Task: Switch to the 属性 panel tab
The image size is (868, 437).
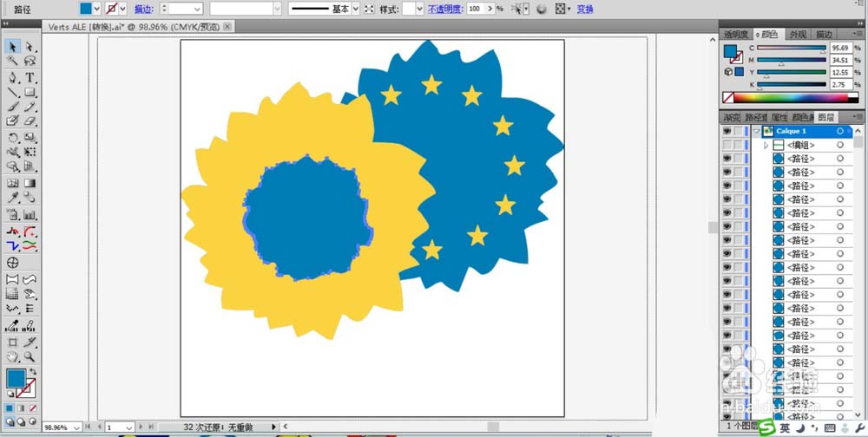Action: (x=779, y=117)
